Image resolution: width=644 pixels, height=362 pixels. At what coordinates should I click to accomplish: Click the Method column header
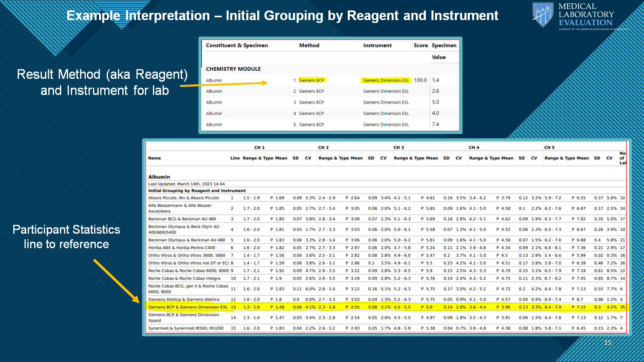[309, 45]
